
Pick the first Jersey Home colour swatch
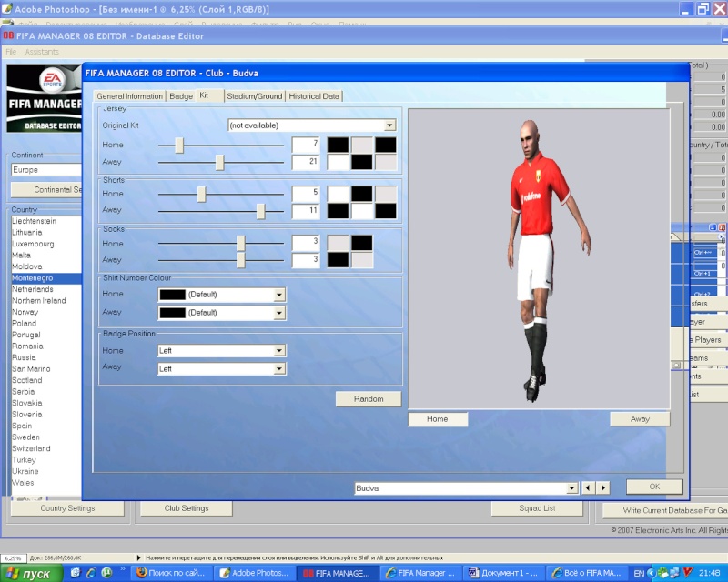pyautogui.click(x=338, y=145)
